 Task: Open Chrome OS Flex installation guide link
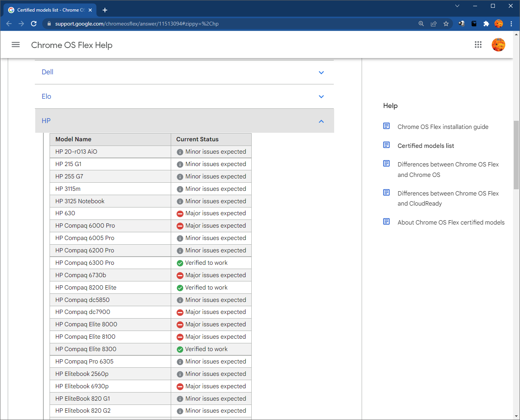[443, 127]
